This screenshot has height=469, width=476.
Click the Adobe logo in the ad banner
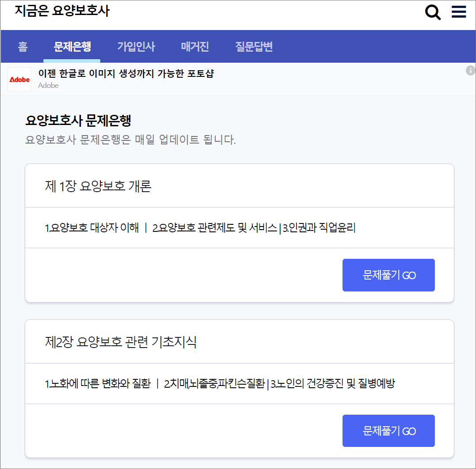coord(19,79)
